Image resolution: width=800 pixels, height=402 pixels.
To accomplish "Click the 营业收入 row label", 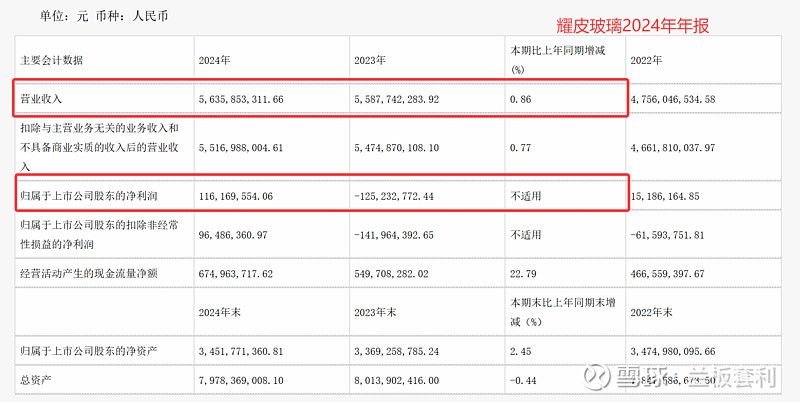I will pos(40,100).
